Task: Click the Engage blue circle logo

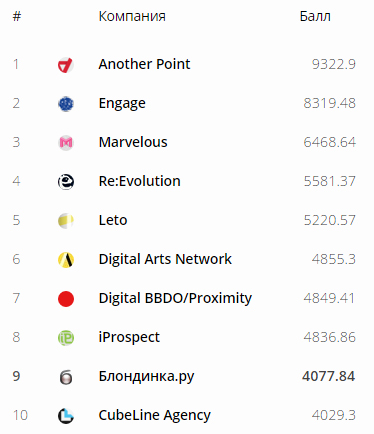Action: [66, 104]
